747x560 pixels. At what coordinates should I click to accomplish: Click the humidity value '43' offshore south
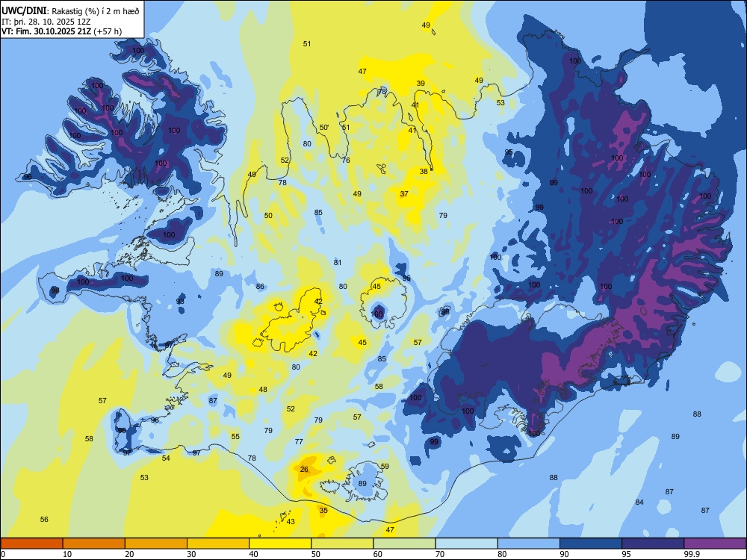pos(291,521)
